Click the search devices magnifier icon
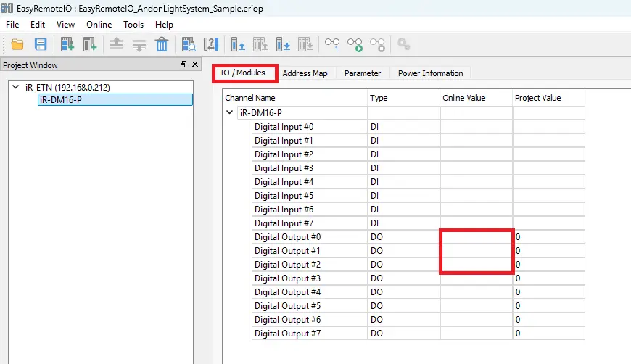Screen dimensions: 631x364 pyautogui.click(x=189, y=44)
